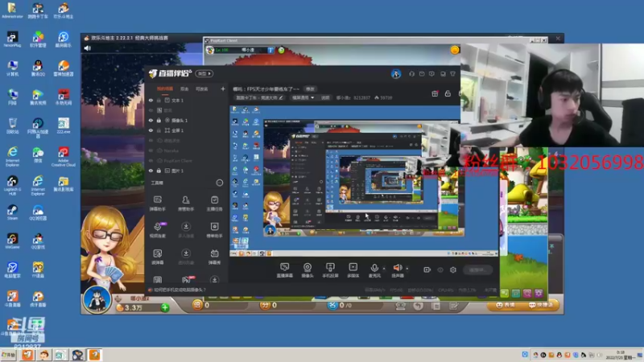Click the start streaming button

[x=477, y=269]
